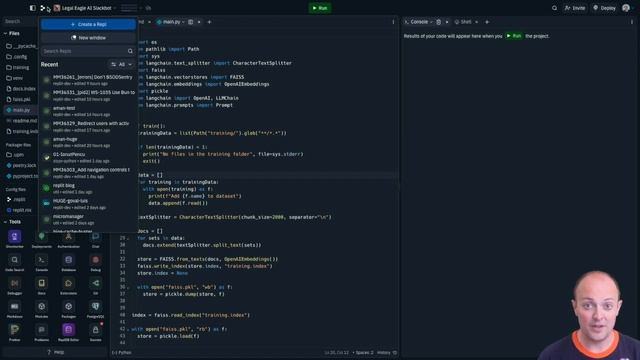Click the split-pane icon in main.py tab
This screenshot has width=640, height=360.
(191, 22)
